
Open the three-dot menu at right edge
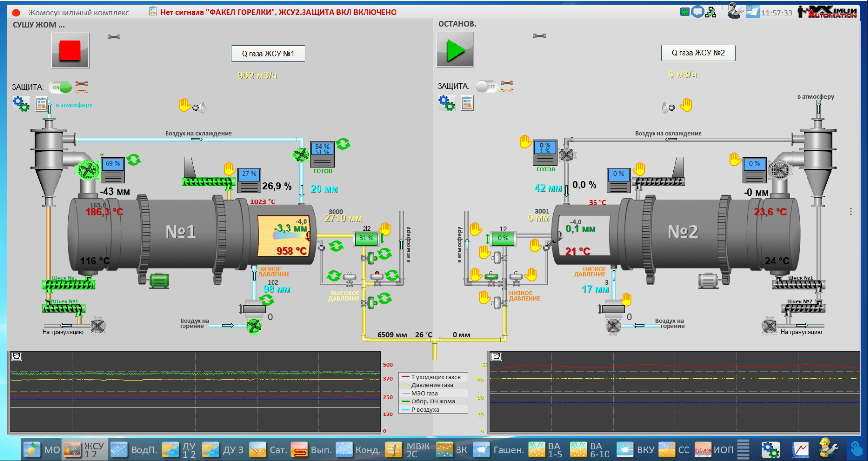(x=851, y=212)
